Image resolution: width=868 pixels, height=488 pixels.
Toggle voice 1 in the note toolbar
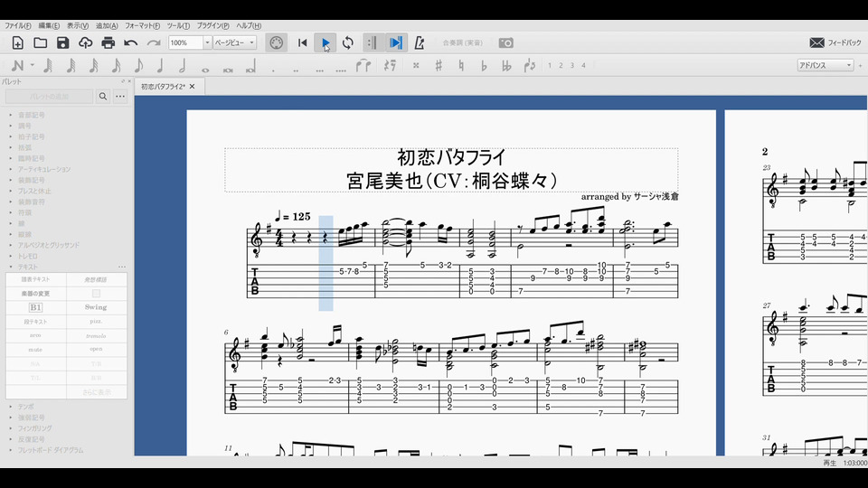click(549, 65)
